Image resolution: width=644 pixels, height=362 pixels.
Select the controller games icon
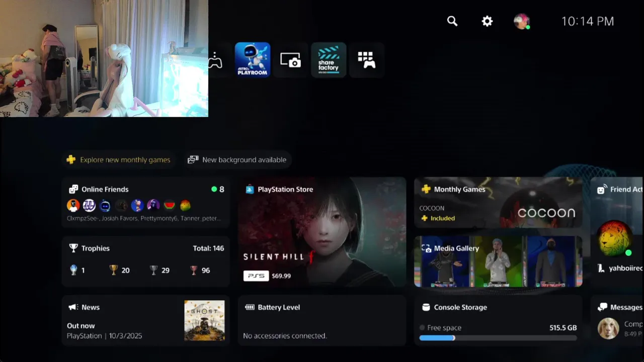pyautogui.click(x=215, y=60)
